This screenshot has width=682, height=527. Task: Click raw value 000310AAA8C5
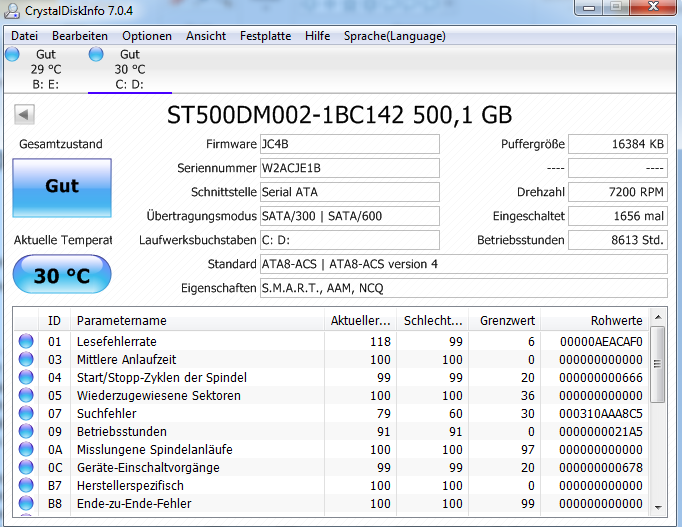[601, 414]
